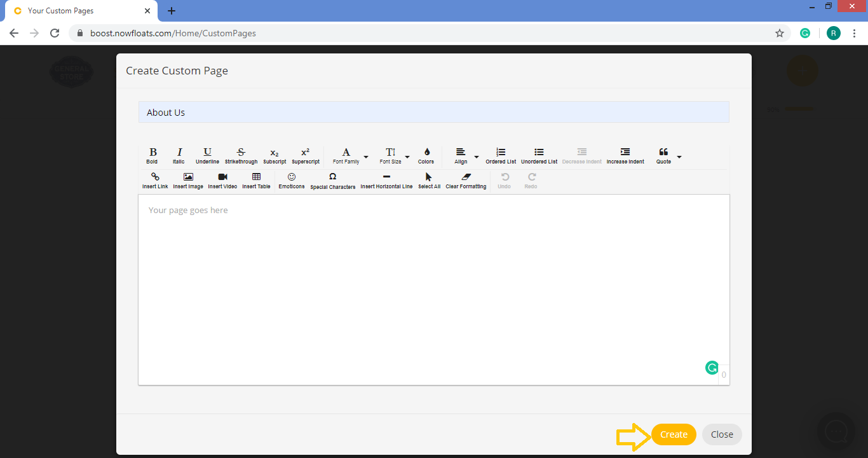This screenshot has width=868, height=458.
Task: Select the Superscript icon
Action: [x=306, y=155]
